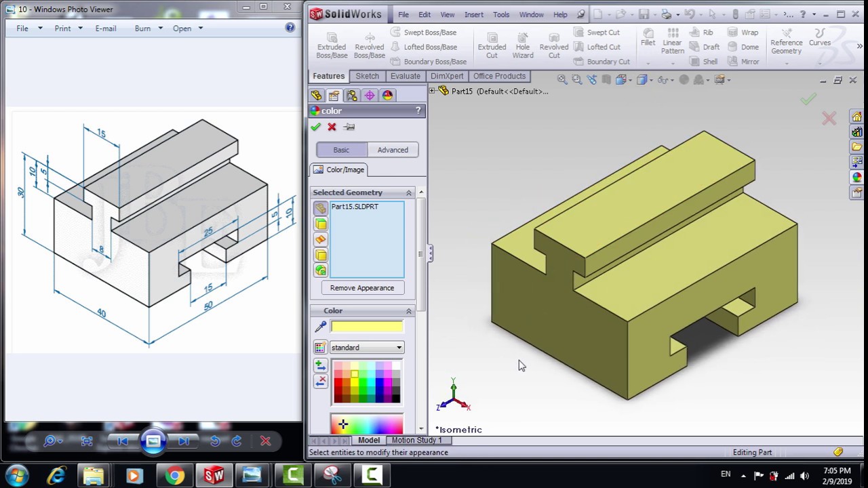Select part filter in Selected Geometry
868x488 pixels.
click(321, 209)
